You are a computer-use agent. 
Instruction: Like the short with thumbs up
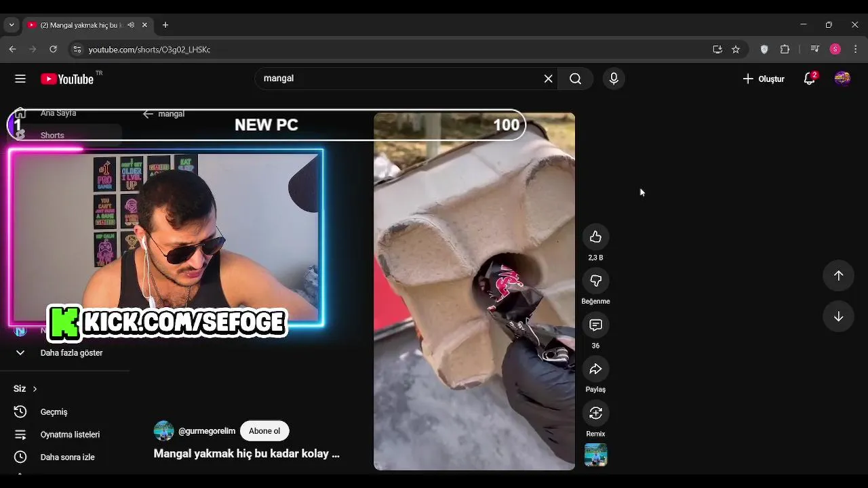[x=595, y=237]
